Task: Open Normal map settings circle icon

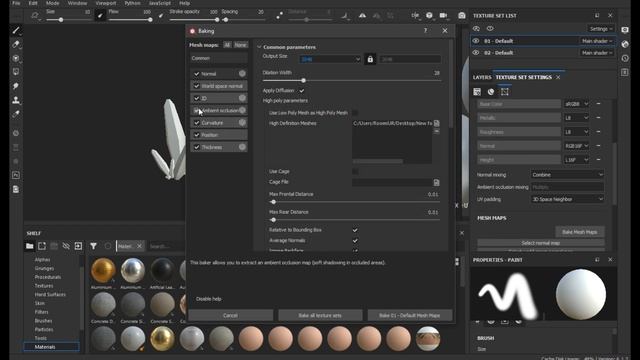Action: pos(242,73)
